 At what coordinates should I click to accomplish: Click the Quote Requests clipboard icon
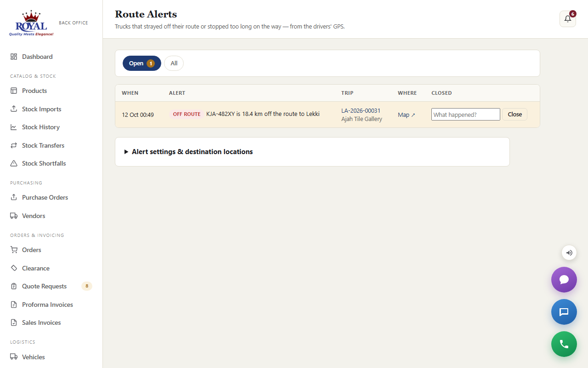[14, 286]
